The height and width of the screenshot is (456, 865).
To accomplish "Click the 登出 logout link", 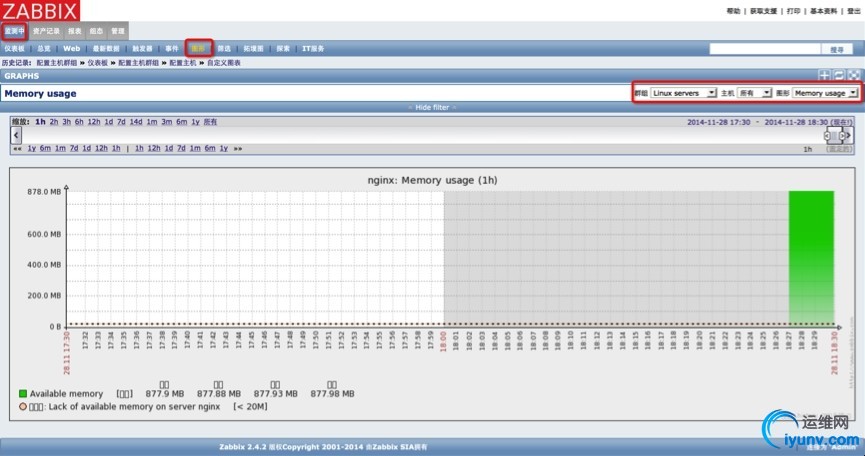I will coord(854,11).
